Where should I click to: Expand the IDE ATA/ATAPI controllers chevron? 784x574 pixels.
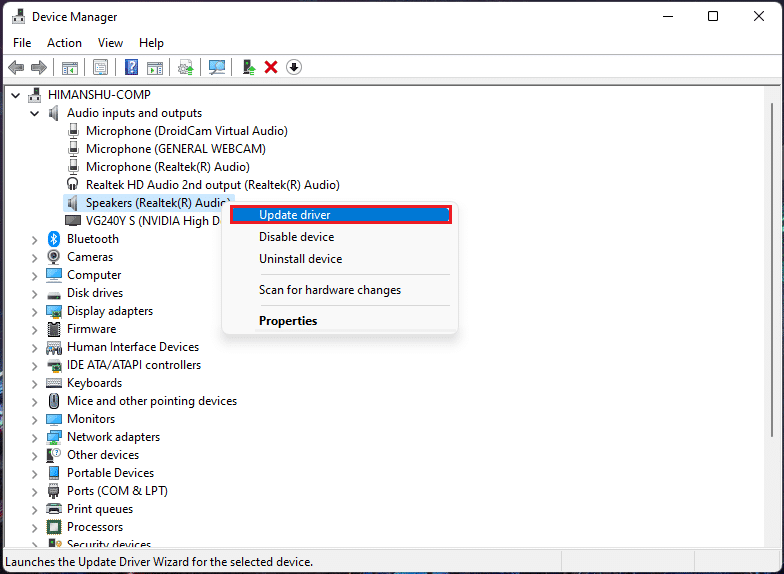click(34, 366)
